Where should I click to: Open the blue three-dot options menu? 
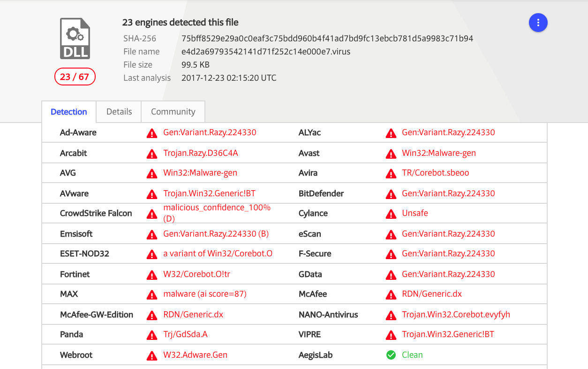point(538,23)
